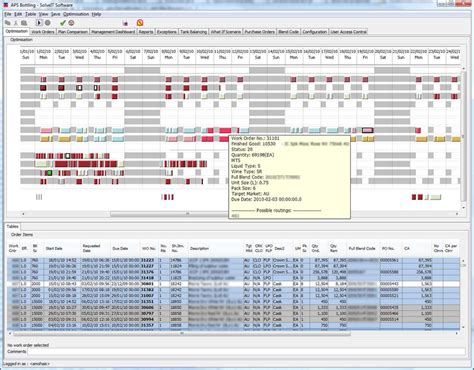Open the Help menu
Screen dimensions: 474x370
coord(96,14)
